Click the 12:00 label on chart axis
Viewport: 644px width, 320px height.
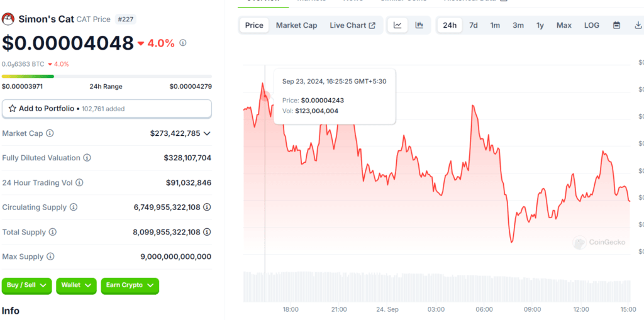[580, 309]
